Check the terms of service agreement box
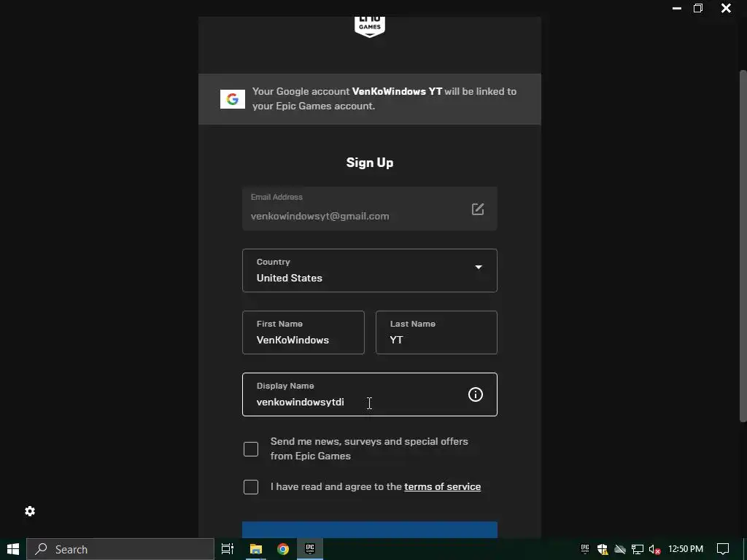This screenshot has width=747, height=560. pyautogui.click(x=251, y=486)
